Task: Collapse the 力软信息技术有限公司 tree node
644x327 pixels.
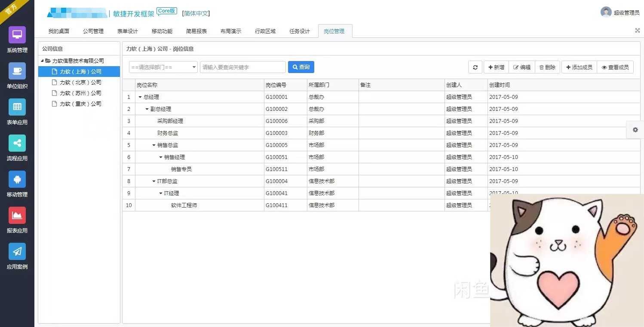Action: 42,61
